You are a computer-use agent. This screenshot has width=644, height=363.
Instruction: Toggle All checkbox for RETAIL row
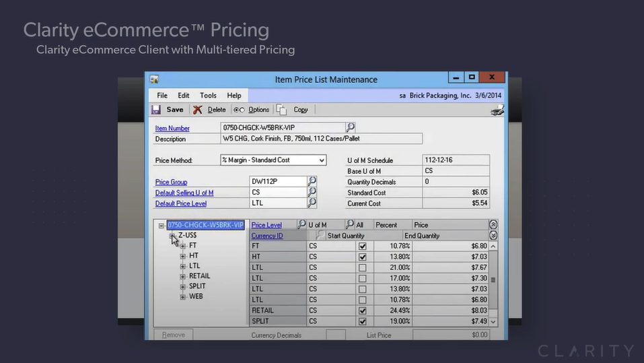pos(362,310)
